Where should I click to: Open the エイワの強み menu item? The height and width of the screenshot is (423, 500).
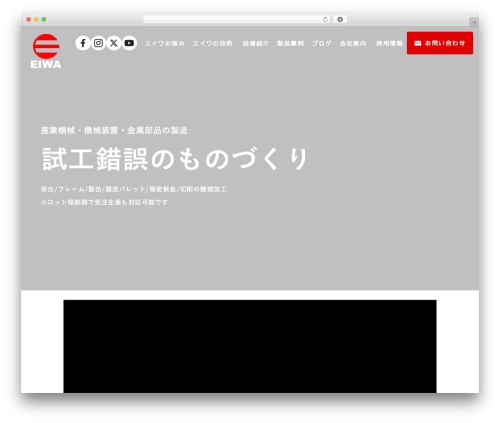coord(165,43)
